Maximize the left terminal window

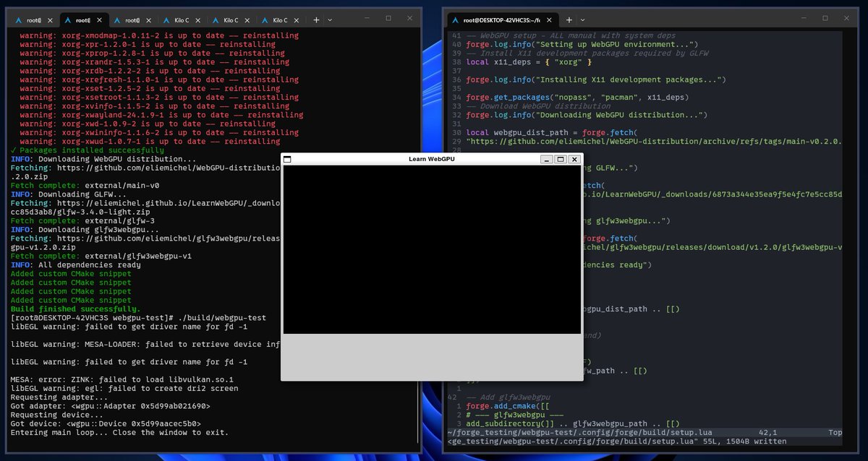coord(388,18)
